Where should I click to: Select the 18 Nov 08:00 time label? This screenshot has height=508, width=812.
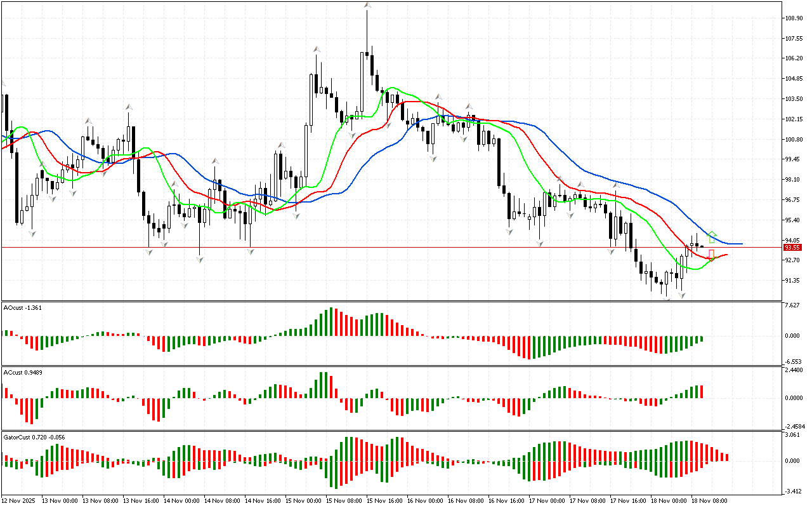710,501
